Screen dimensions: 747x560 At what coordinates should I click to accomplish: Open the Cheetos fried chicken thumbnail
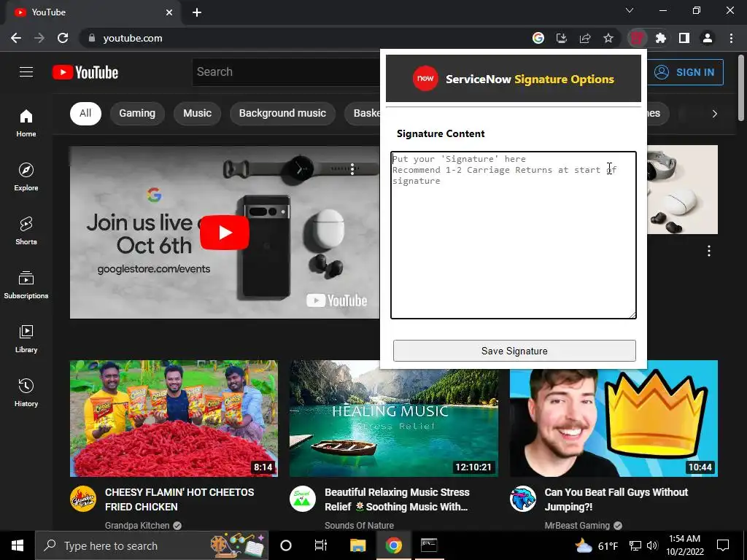[x=174, y=419]
